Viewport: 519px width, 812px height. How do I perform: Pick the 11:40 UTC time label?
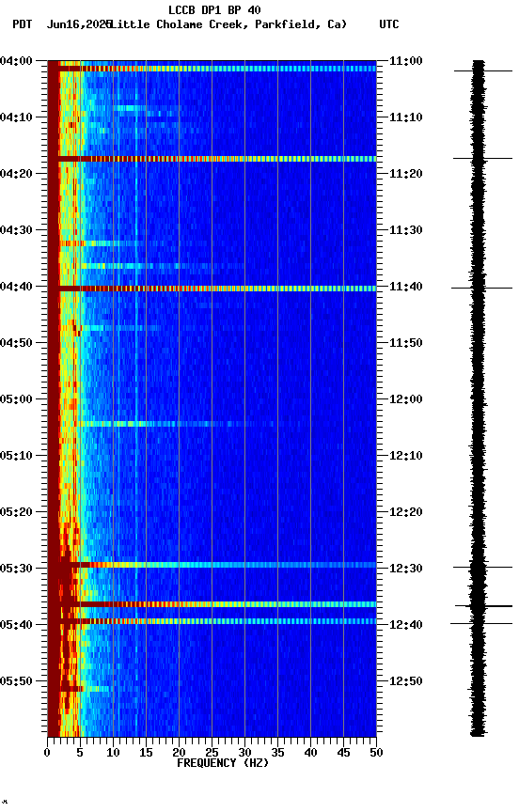coord(406,287)
